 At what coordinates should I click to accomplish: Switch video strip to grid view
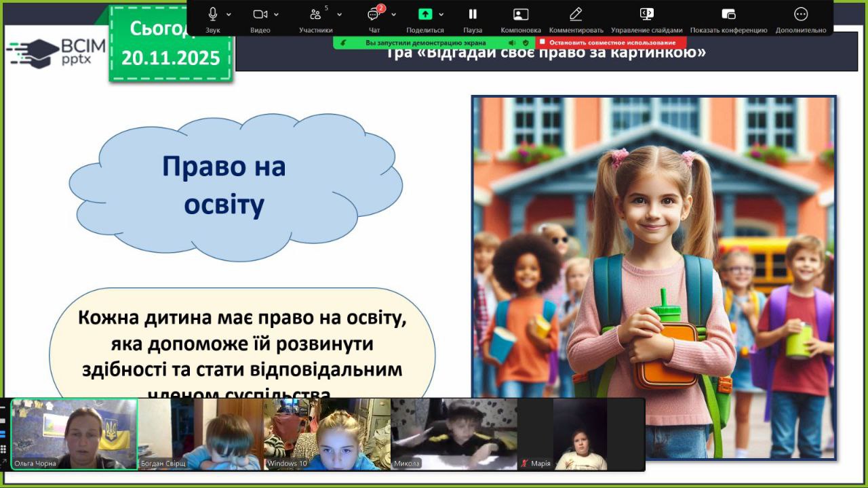tap(3, 449)
